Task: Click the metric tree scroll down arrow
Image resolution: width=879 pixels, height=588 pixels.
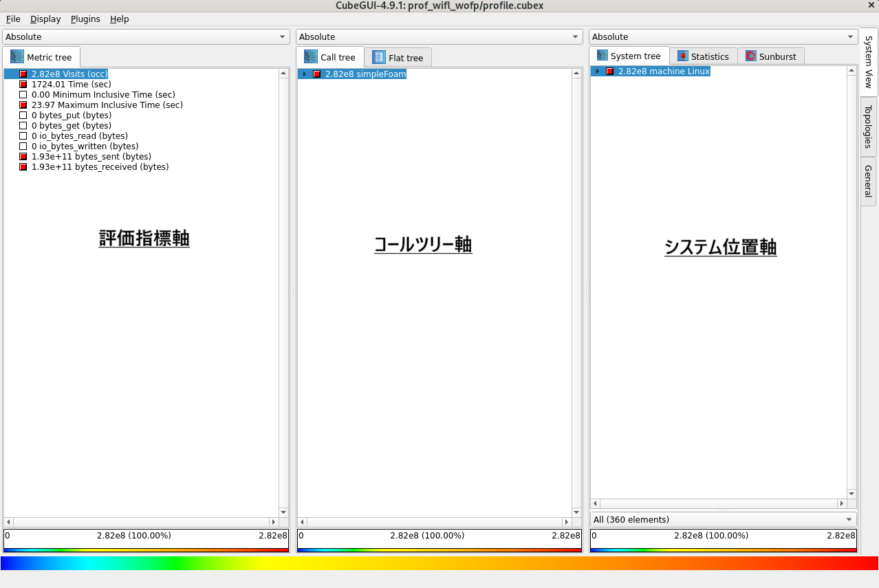Action: (x=283, y=512)
